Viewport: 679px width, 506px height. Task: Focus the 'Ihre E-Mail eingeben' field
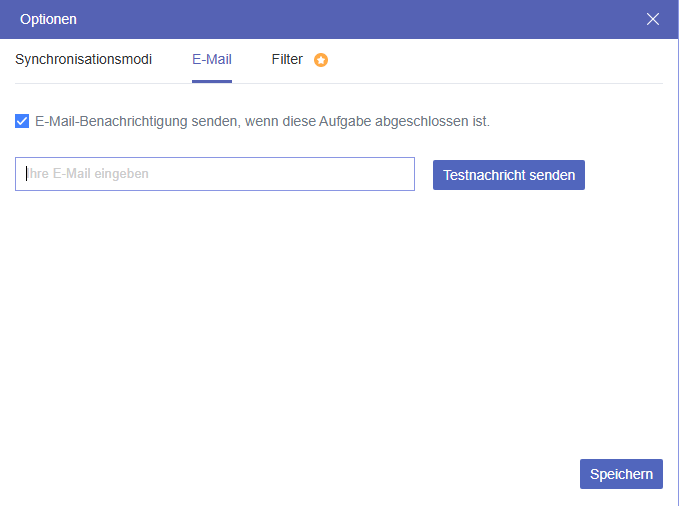215,174
